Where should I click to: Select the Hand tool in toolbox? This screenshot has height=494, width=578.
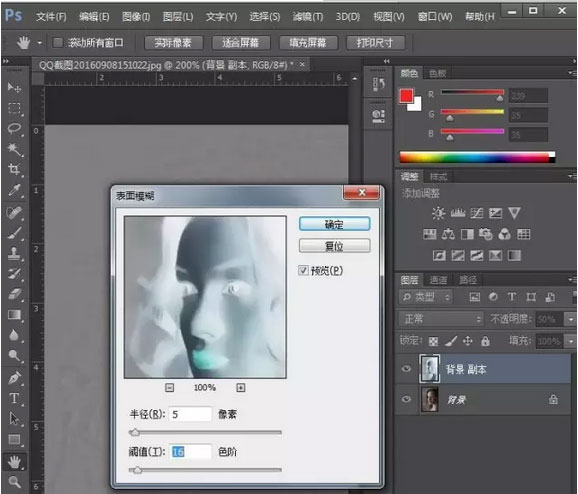pyautogui.click(x=14, y=462)
